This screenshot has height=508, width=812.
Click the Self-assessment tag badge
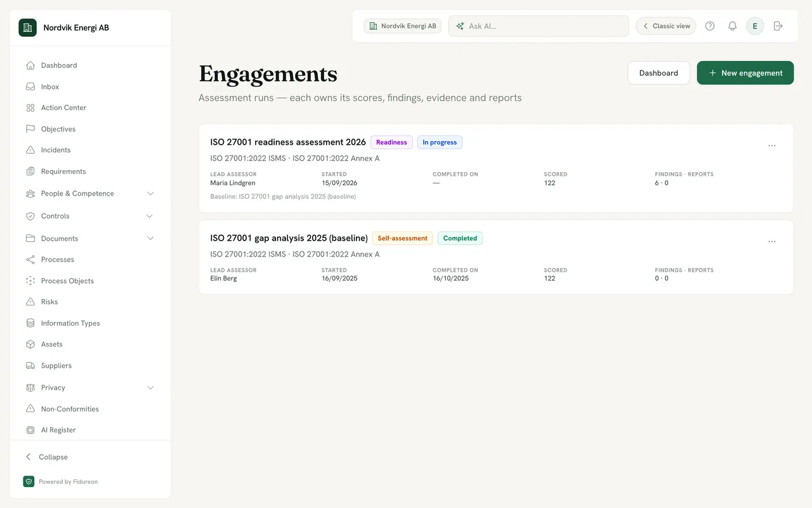[402, 238]
